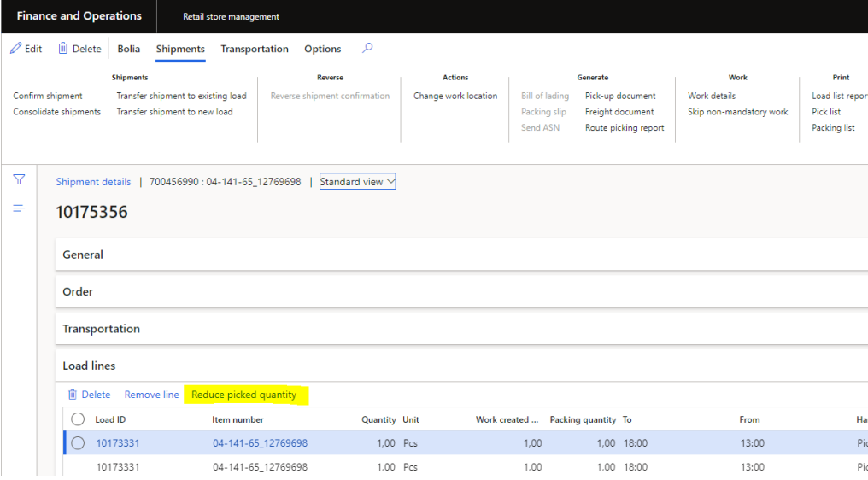Viewport: 868px width, 480px height.
Task: Click Reduce picked quantity button
Action: [x=244, y=395]
